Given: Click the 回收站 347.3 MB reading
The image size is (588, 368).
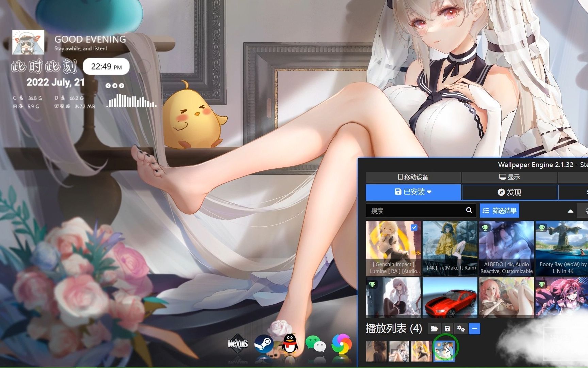Looking at the screenshot, I should 75,106.
